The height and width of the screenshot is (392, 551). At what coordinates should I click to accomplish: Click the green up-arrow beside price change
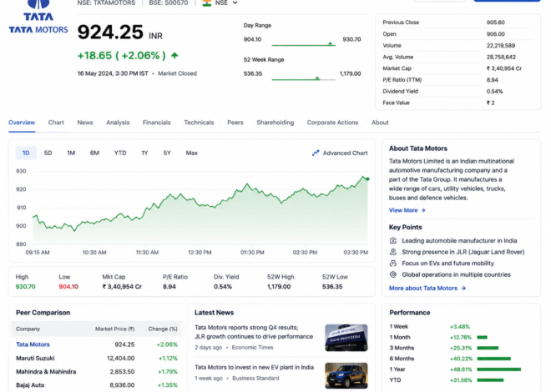click(174, 55)
